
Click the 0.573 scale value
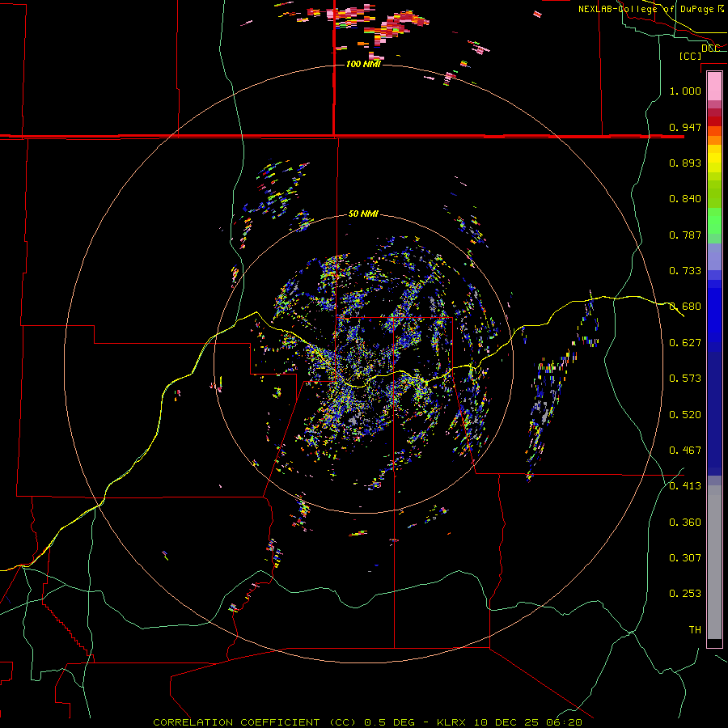pos(685,379)
